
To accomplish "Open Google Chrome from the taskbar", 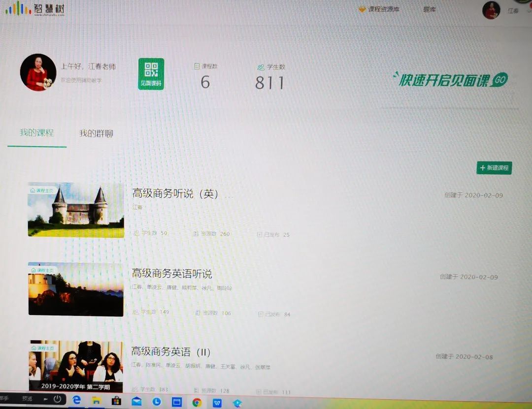I will pyautogui.click(x=197, y=403).
